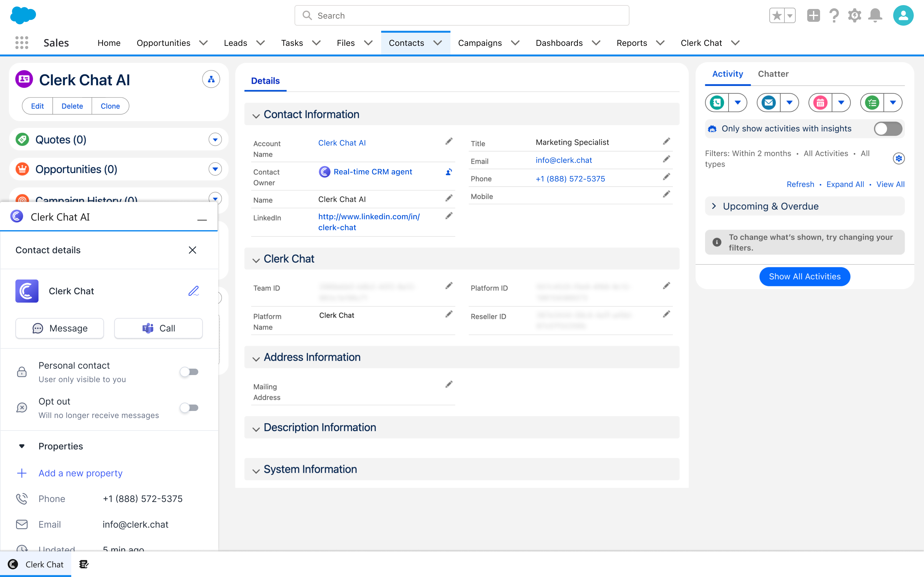Toggle the Personal contact switch
The height and width of the screenshot is (577, 924).
[x=189, y=372]
